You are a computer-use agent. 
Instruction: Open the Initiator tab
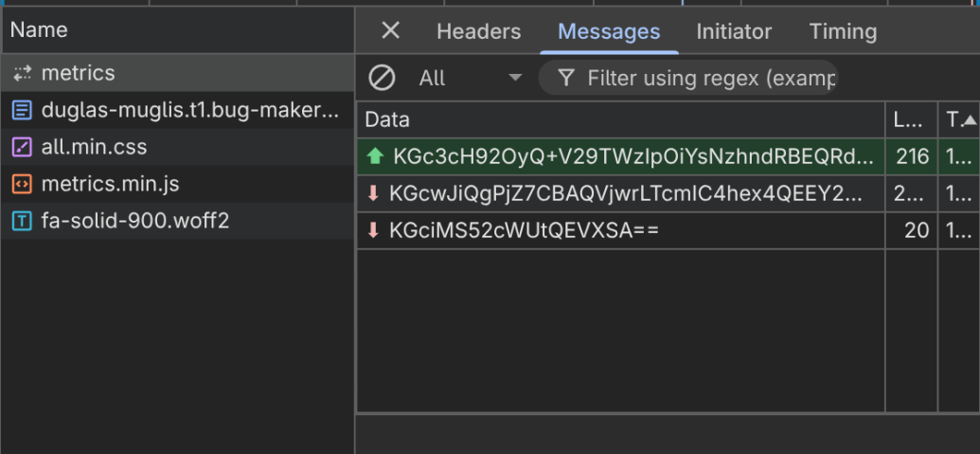coord(734,31)
